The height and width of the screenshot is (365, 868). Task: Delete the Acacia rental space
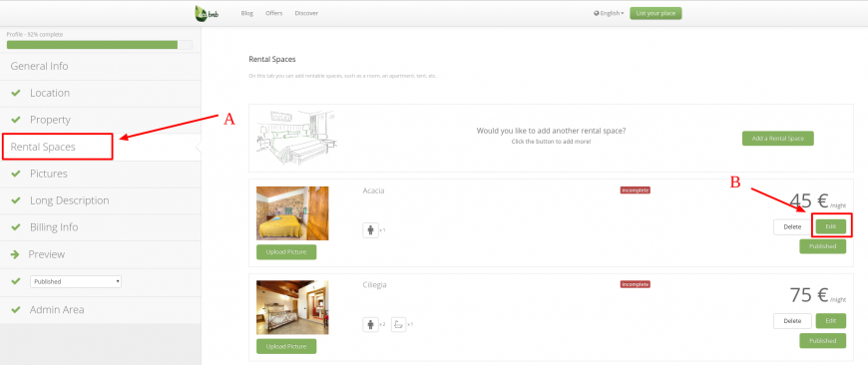(793, 226)
